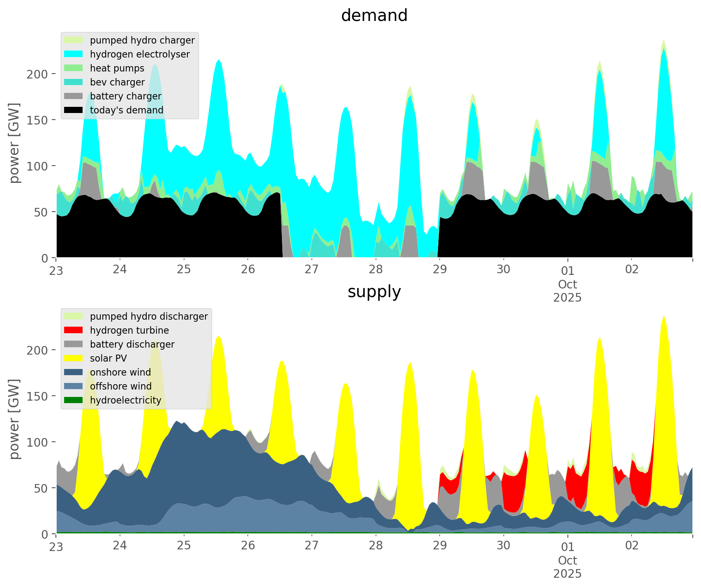Select the 'battery charger' legend label
This screenshot has width=701, height=588.
coord(125,96)
